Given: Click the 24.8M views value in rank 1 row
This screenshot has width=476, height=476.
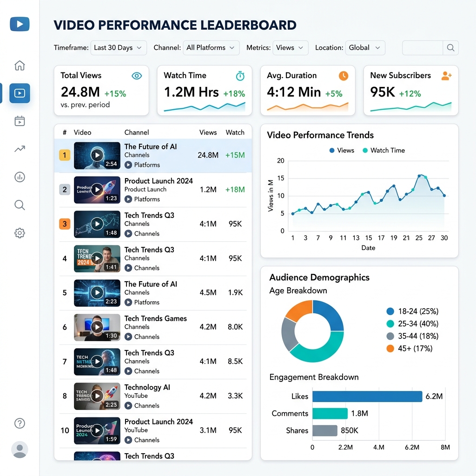Looking at the screenshot, I should click(x=208, y=155).
